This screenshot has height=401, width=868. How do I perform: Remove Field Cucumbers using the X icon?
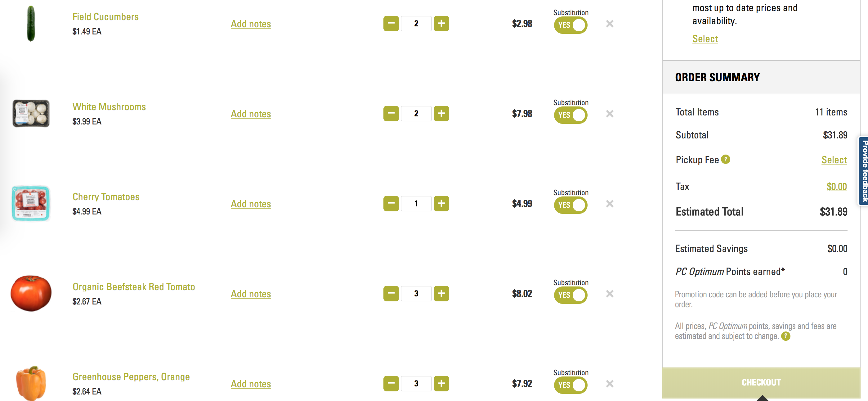[610, 24]
